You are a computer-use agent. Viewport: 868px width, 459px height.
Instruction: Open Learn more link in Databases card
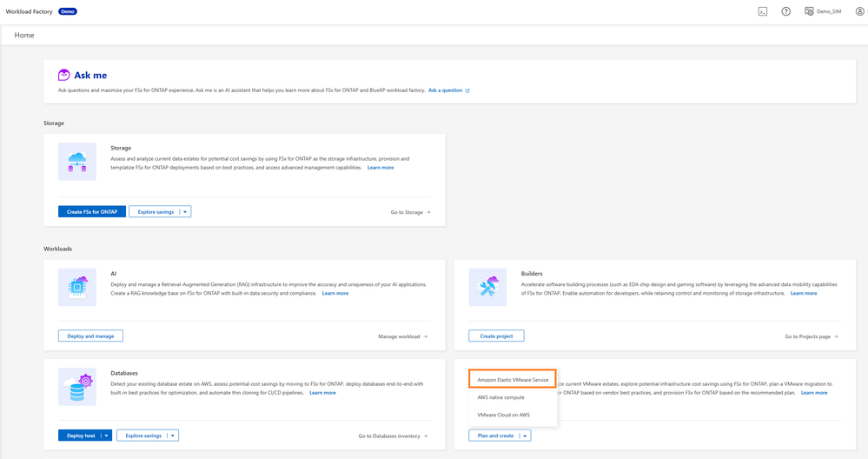pos(322,393)
